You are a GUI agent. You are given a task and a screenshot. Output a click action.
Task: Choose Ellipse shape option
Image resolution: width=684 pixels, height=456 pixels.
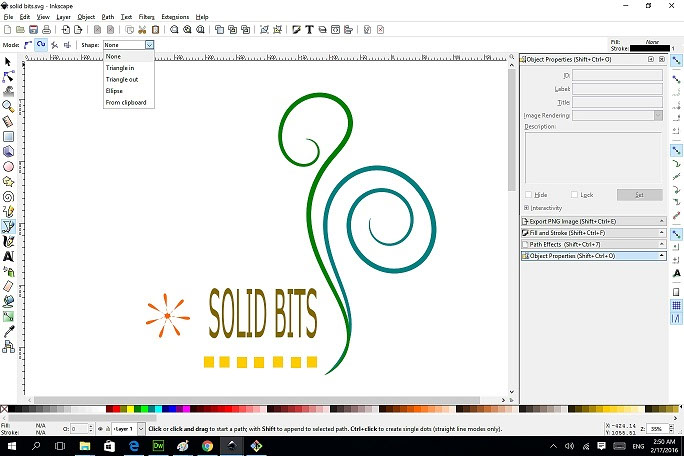click(129, 91)
